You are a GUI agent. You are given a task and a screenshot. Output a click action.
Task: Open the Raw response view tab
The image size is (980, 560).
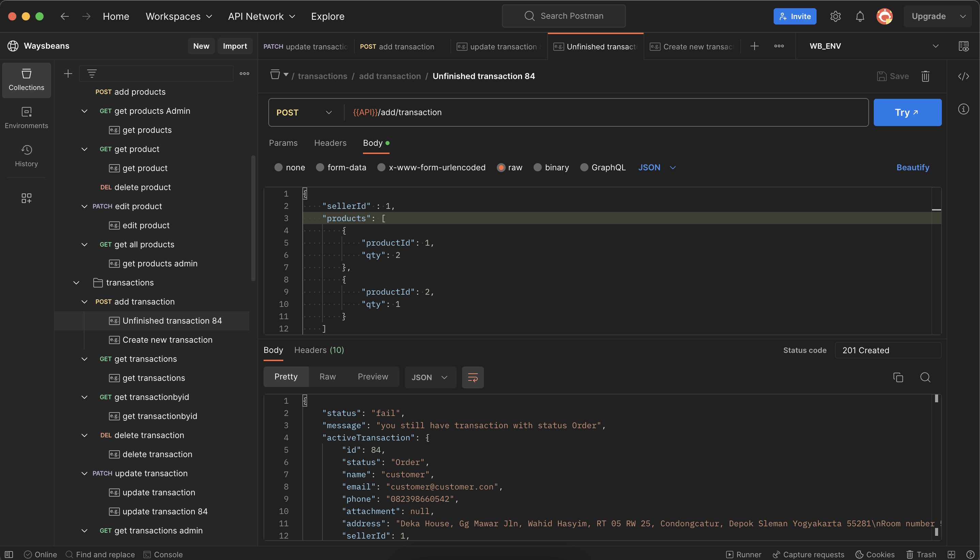click(328, 376)
